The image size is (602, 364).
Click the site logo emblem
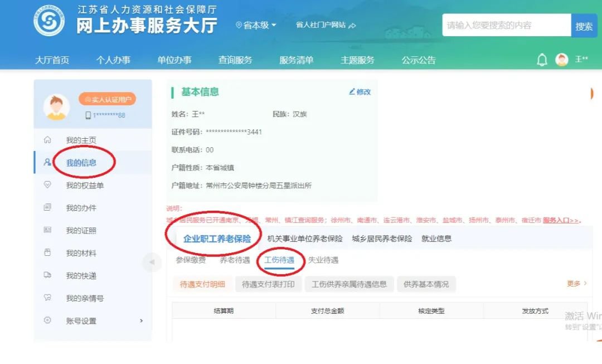coord(49,21)
